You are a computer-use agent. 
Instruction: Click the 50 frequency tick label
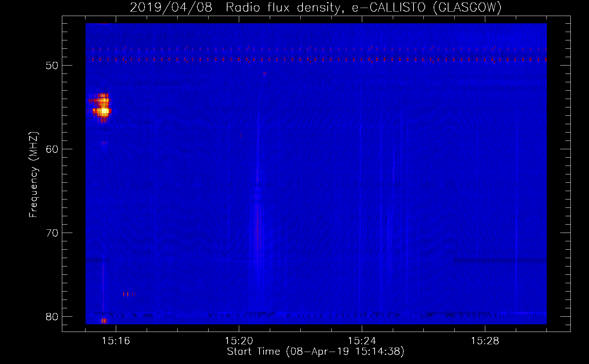click(52, 66)
